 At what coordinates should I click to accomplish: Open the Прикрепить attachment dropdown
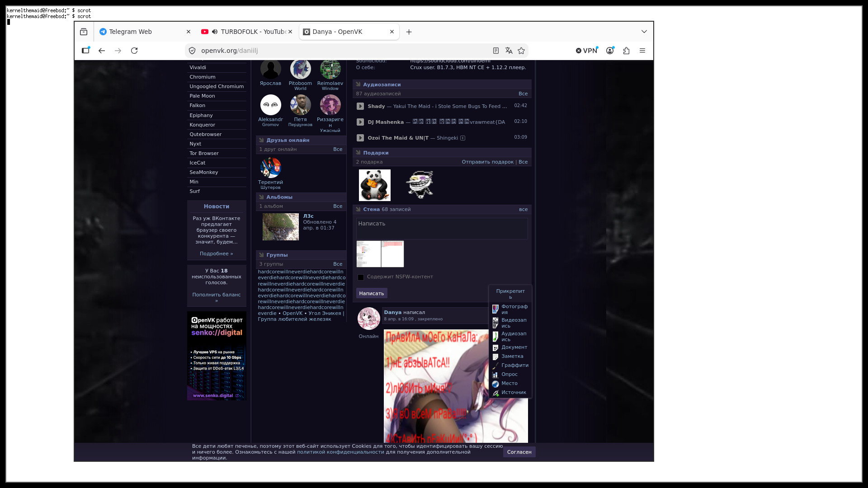pos(510,294)
